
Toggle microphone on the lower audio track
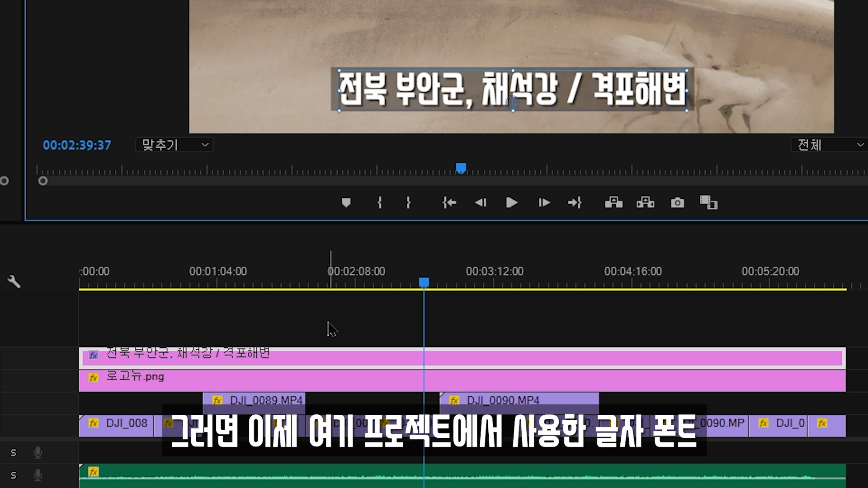[38, 475]
